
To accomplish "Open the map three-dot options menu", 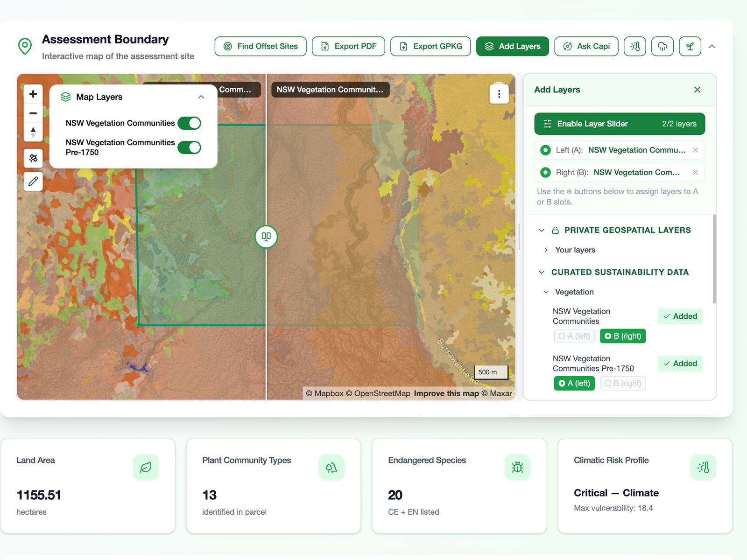I will (499, 94).
